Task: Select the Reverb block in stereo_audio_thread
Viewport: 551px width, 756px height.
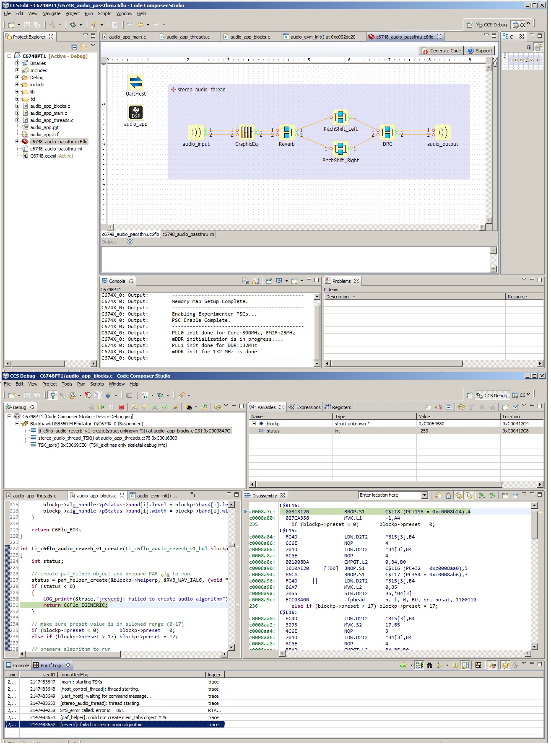Action: [x=287, y=132]
